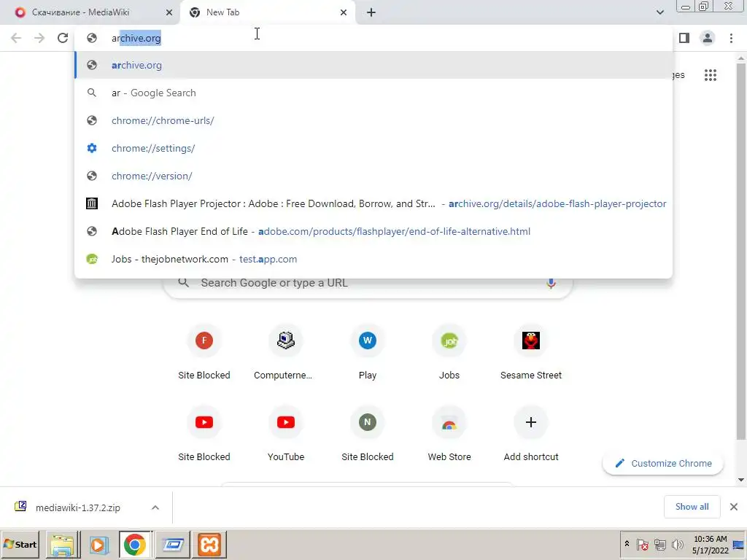Select the 'ar - Google Search' suggestion

373,93
